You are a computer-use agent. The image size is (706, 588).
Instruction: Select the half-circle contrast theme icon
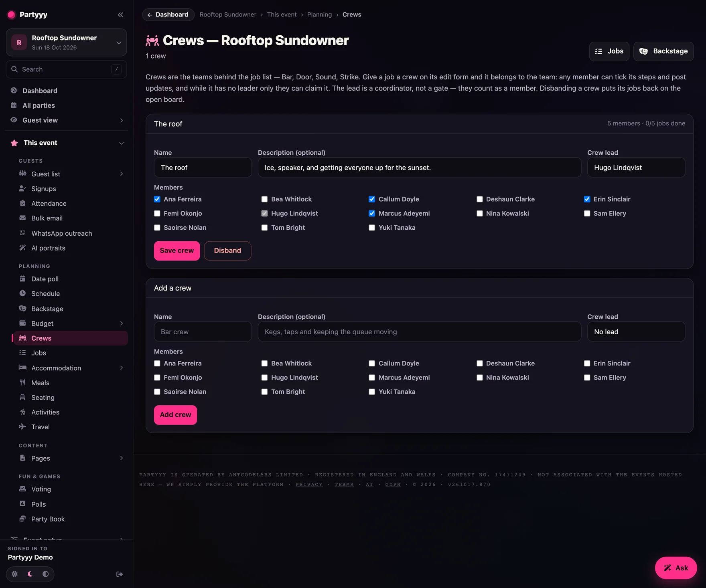pyautogui.click(x=46, y=574)
